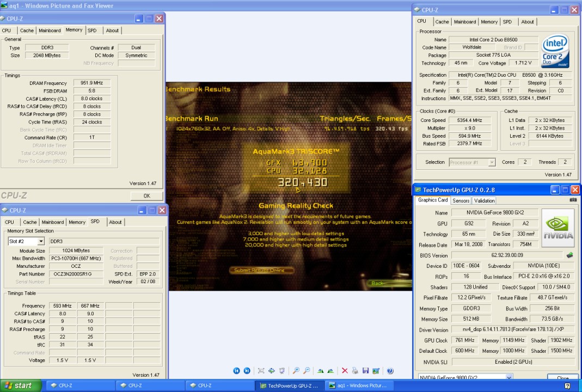Viewport: 582px width, 392px height.
Task: Click the FSB:DRAM ratio value 5:8
Action: [91, 90]
